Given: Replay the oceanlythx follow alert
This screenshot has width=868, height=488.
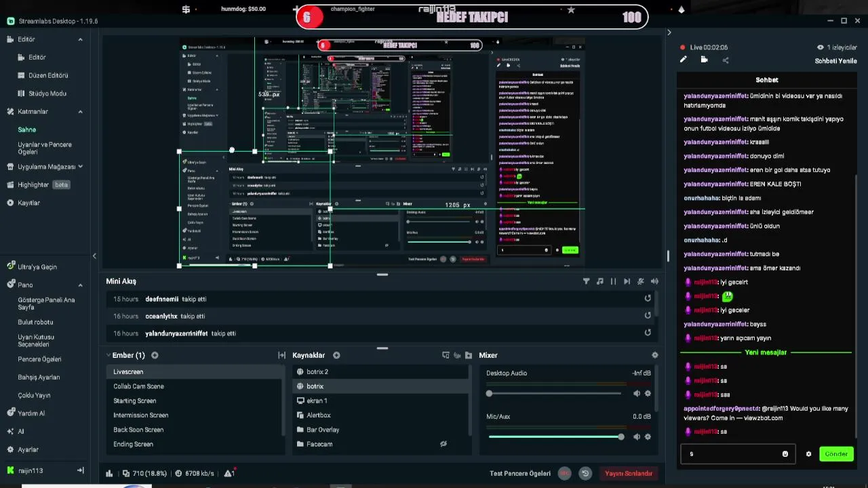Looking at the screenshot, I should (648, 316).
